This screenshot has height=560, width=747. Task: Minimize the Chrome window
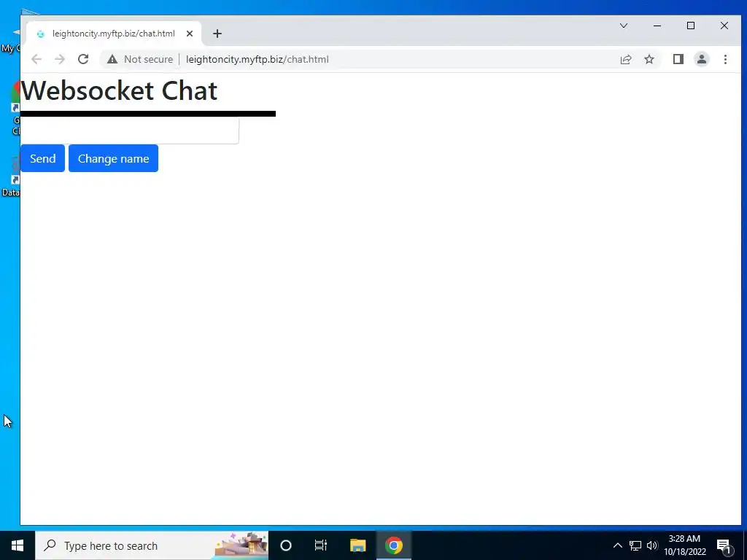click(x=657, y=26)
